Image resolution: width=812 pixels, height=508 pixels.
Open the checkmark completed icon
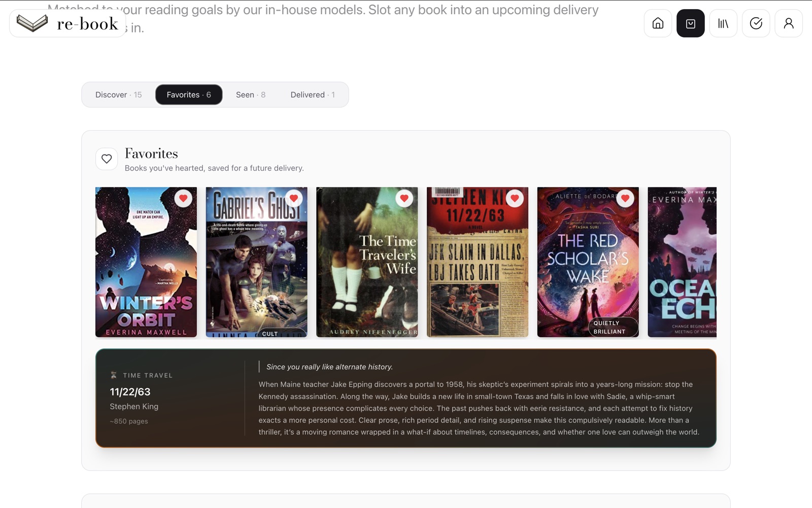[756, 23]
